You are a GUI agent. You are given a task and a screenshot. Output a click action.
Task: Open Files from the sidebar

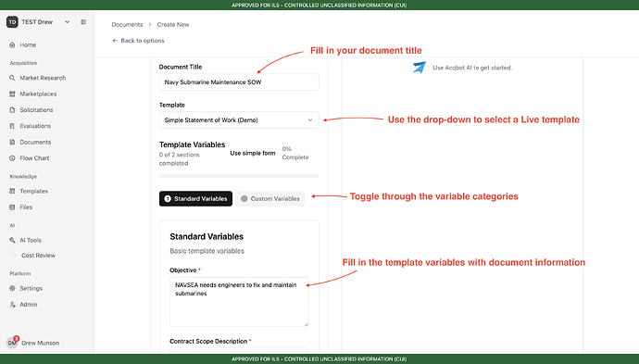click(26, 207)
